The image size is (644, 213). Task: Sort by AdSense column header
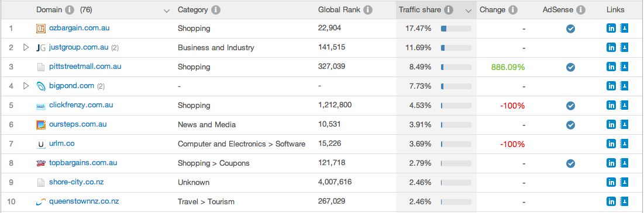coord(558,10)
